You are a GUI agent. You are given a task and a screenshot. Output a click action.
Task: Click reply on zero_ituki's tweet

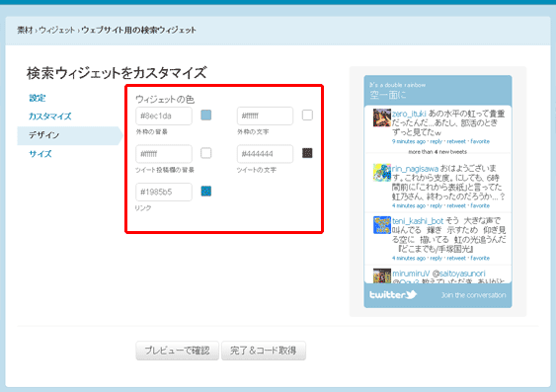(x=437, y=141)
